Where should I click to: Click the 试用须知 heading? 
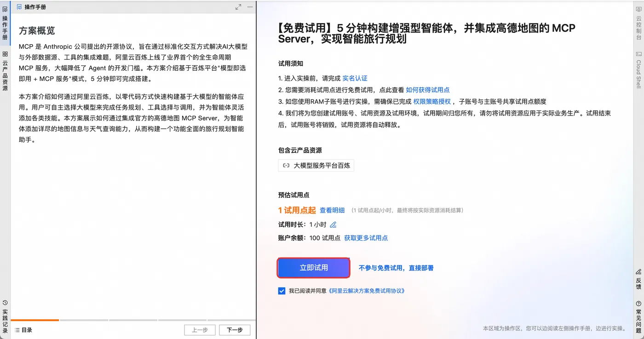tap(291, 63)
